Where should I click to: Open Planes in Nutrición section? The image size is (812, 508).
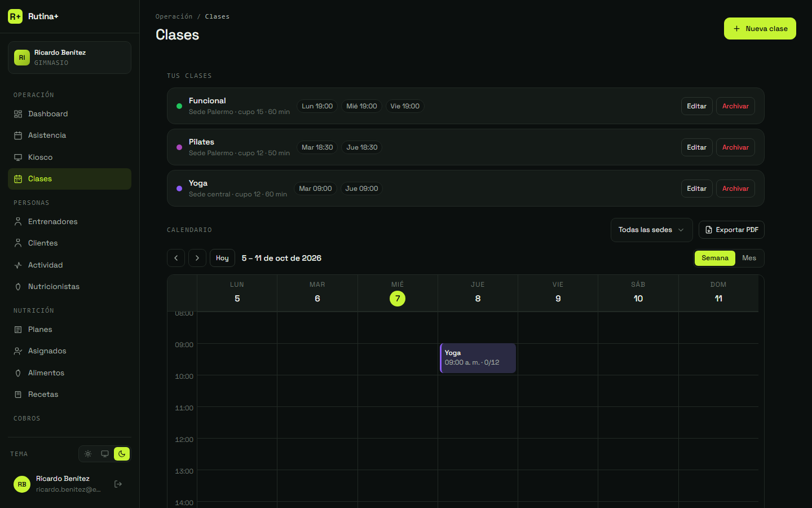pos(69,330)
